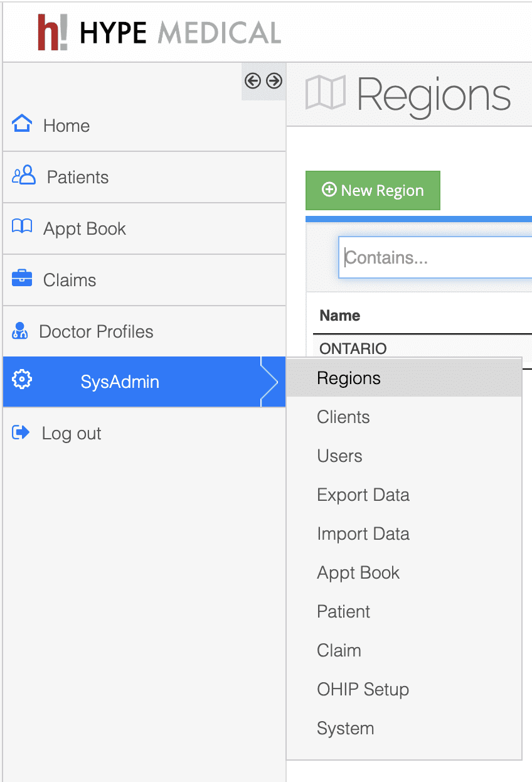The image size is (532, 782).
Task: Open OHIP Setup in SysAdmin submenu
Action: tap(404, 690)
